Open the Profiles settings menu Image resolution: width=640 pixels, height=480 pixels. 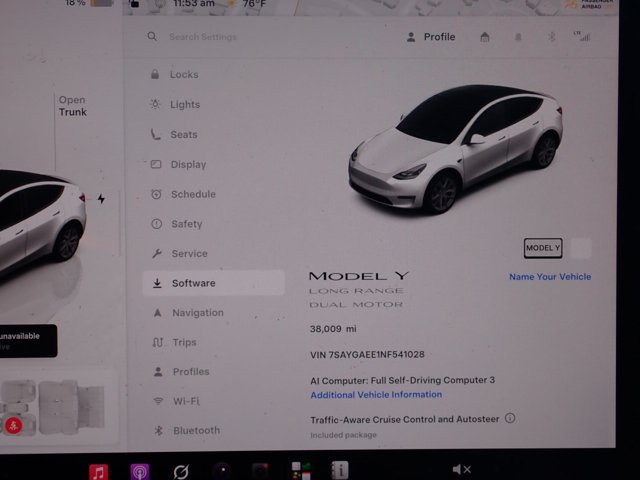(x=181, y=371)
